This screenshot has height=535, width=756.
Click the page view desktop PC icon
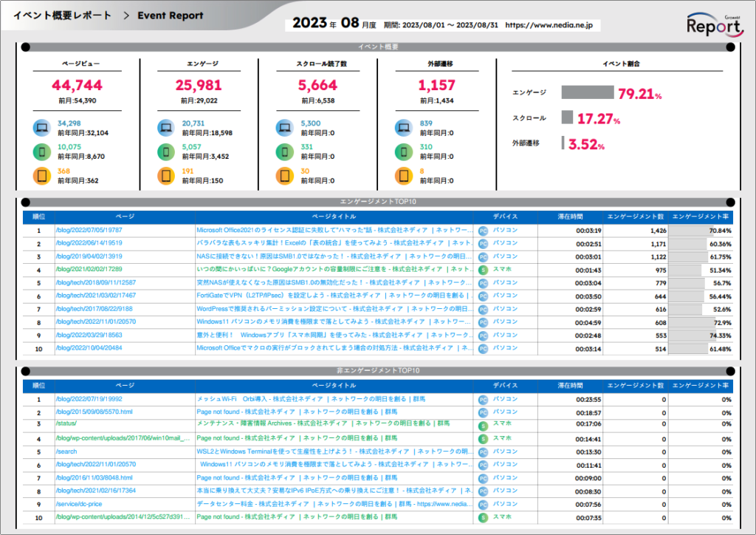(x=44, y=128)
